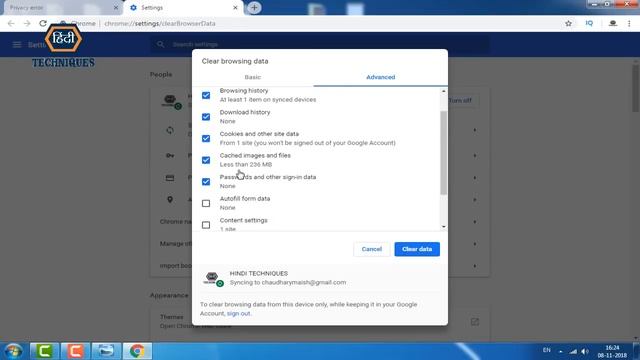
Task: Click the Turn off sync button
Action: [x=462, y=100]
